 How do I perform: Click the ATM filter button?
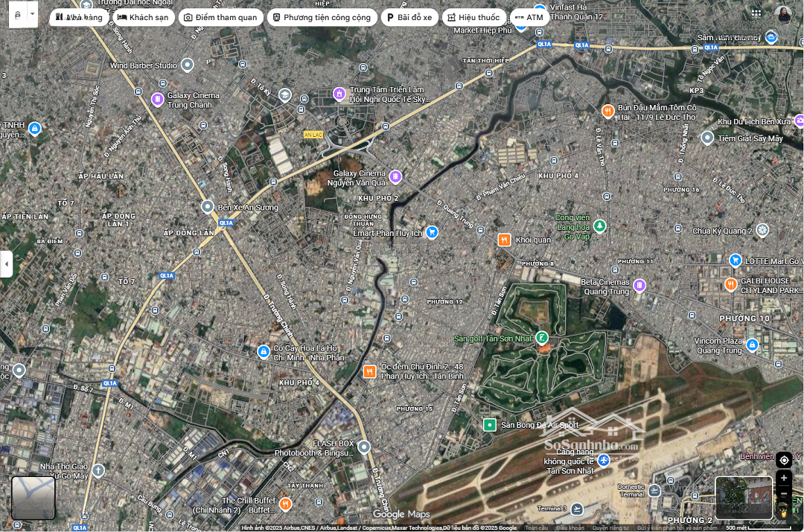point(529,17)
